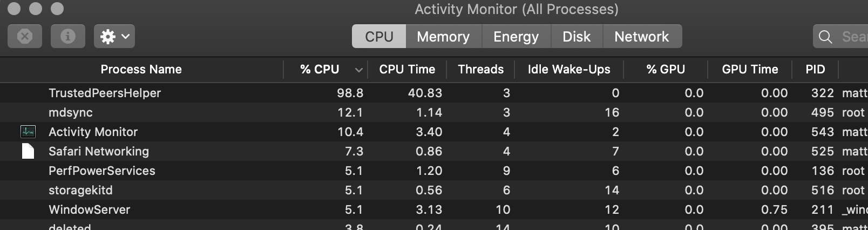Switch to the CPU tab

point(379,37)
